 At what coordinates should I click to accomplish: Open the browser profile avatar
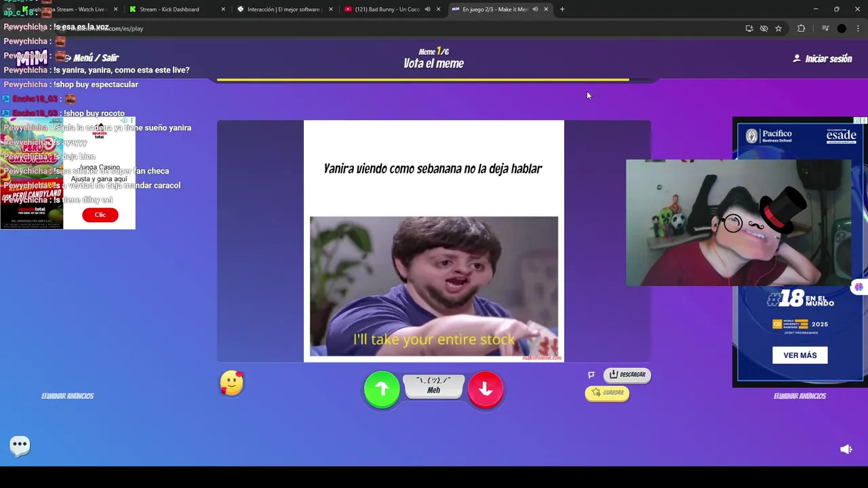842,28
